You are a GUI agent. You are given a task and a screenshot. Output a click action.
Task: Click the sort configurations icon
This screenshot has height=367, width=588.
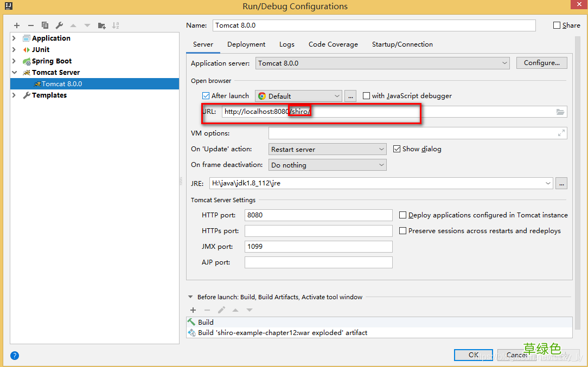116,25
